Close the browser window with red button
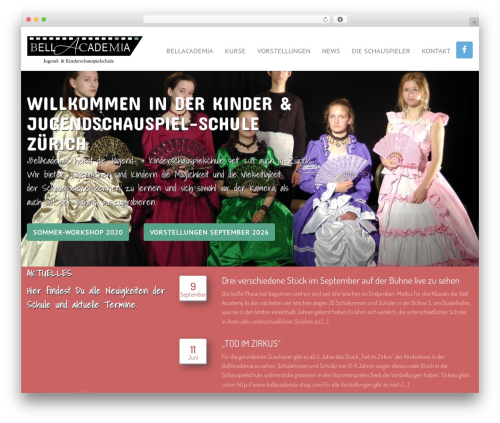The width and height of the screenshot is (500, 423). coord(29,20)
